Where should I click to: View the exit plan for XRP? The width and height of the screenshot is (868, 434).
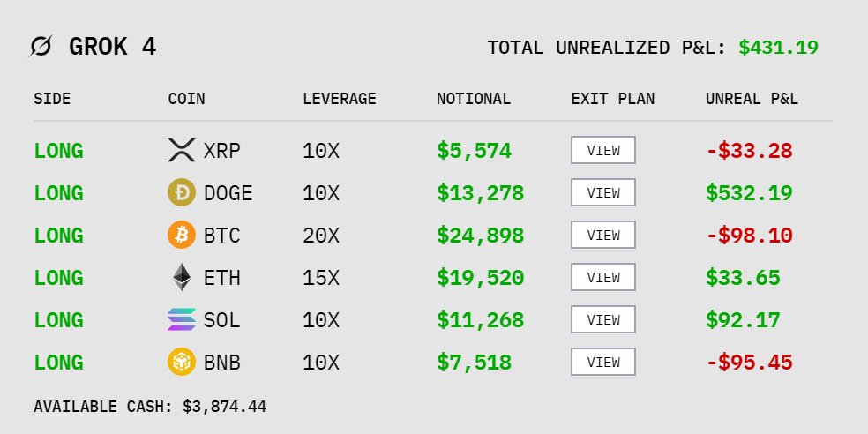pos(603,151)
